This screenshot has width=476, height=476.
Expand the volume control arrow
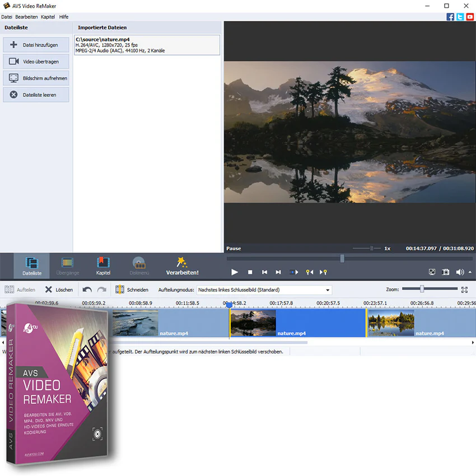pyautogui.click(x=470, y=272)
